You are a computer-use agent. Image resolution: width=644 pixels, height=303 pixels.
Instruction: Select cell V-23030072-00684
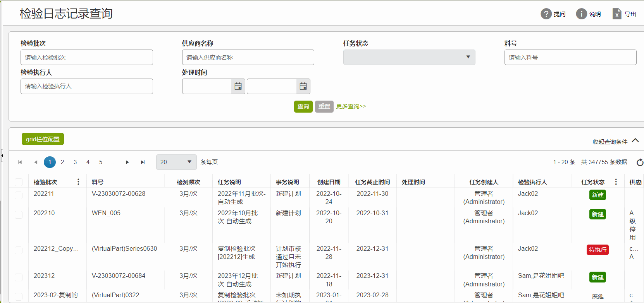tap(119, 276)
